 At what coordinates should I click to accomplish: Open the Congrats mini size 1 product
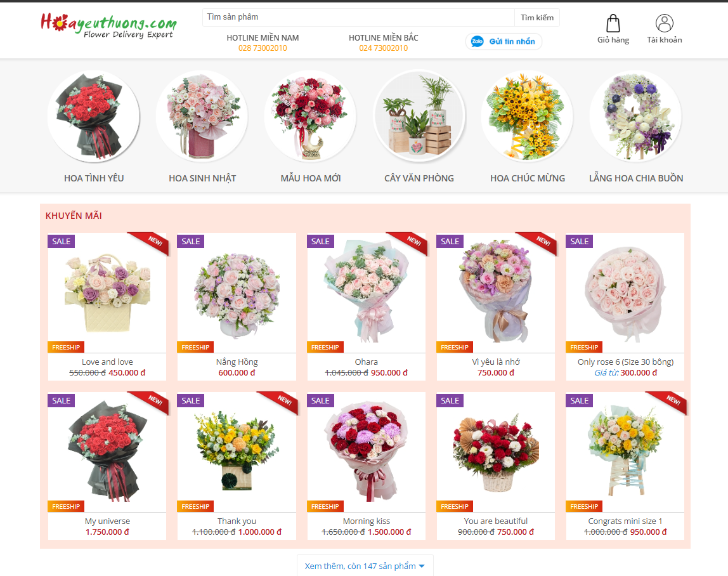point(625,521)
